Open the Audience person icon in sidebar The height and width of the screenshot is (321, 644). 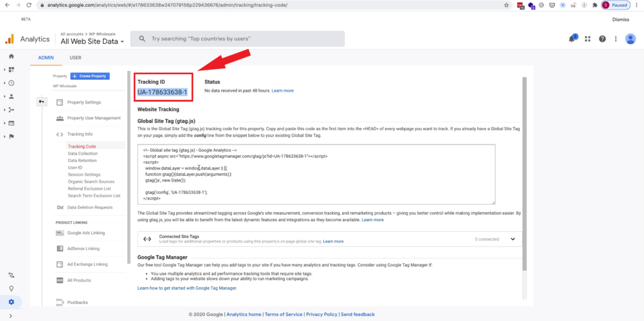[x=11, y=97]
